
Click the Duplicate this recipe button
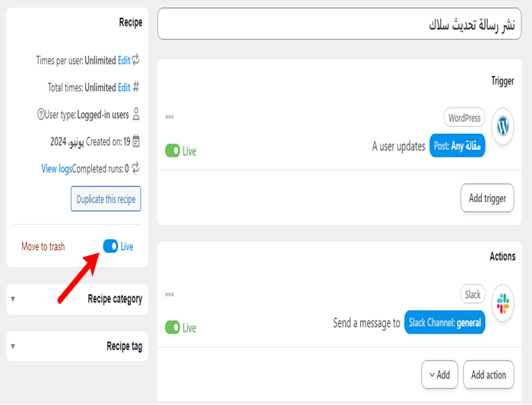pos(106,199)
